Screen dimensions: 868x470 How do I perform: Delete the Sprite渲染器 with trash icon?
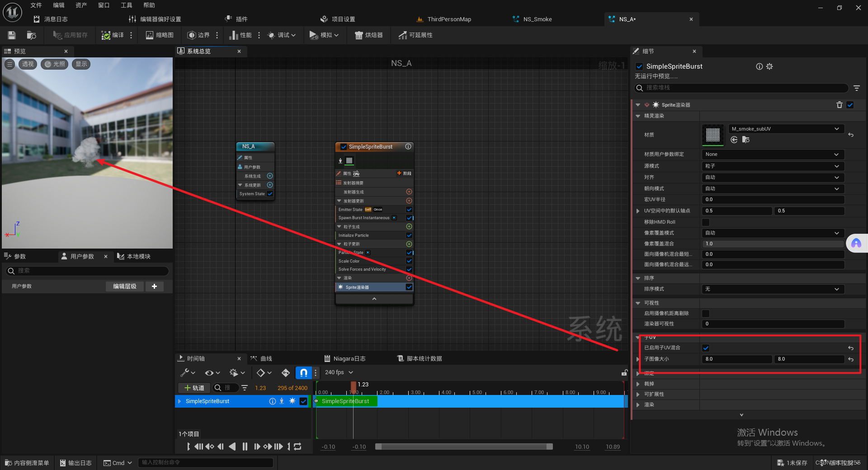[840, 105]
